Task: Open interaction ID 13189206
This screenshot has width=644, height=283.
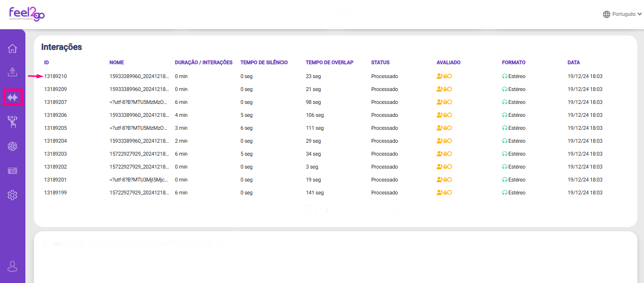Action: pyautogui.click(x=56, y=115)
